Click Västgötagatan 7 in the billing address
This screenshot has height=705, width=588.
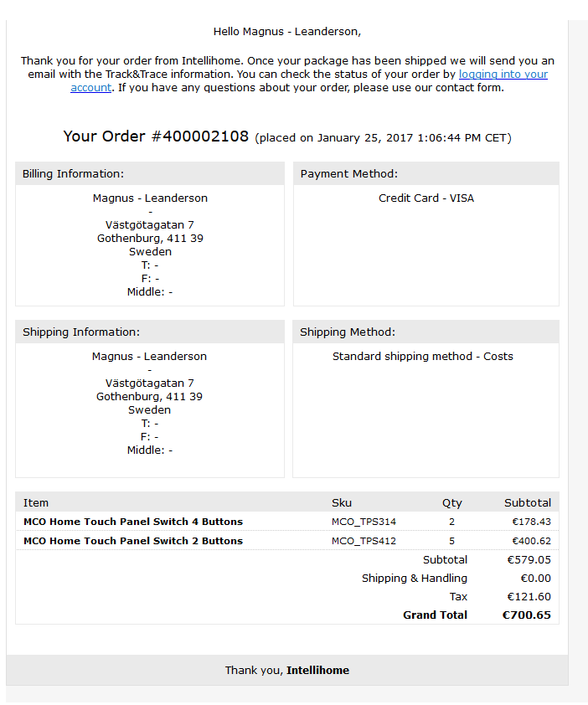point(150,224)
